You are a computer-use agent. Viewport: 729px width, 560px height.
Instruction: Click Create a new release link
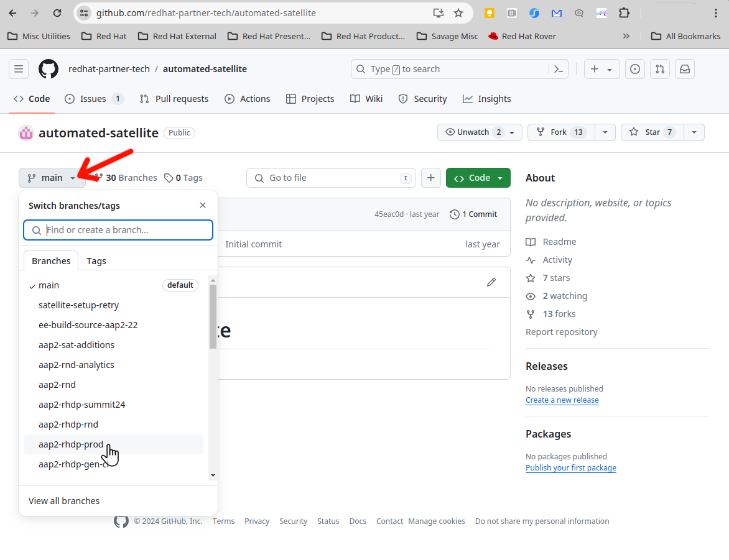(562, 400)
